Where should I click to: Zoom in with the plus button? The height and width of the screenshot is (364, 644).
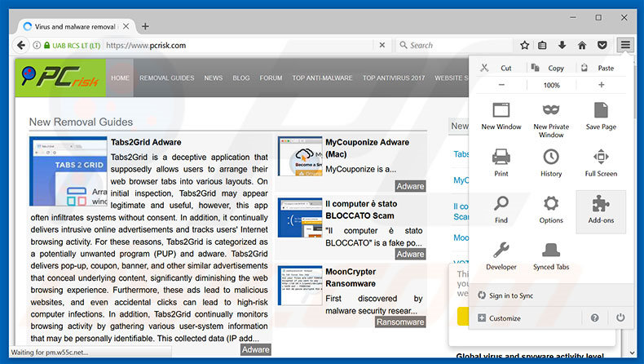click(x=601, y=85)
